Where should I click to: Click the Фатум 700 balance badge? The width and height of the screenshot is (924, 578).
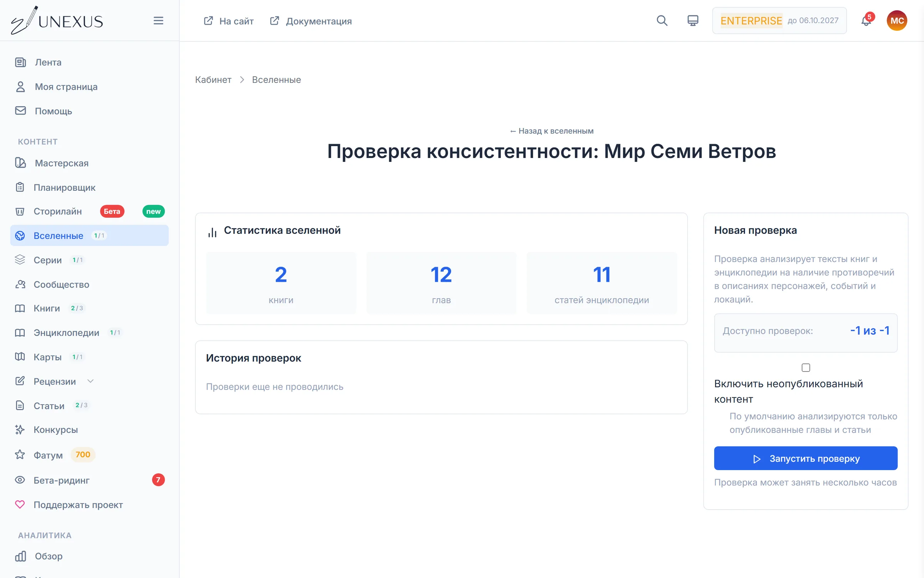click(83, 455)
